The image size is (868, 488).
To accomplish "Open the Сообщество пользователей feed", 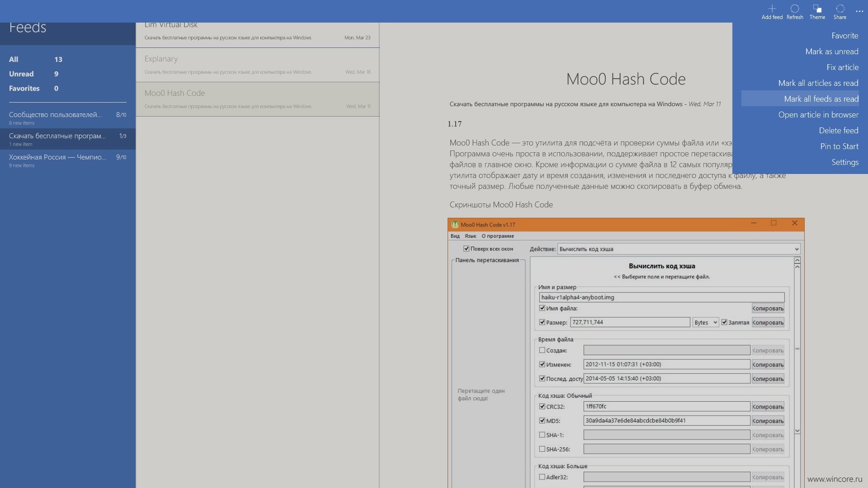I will [68, 118].
